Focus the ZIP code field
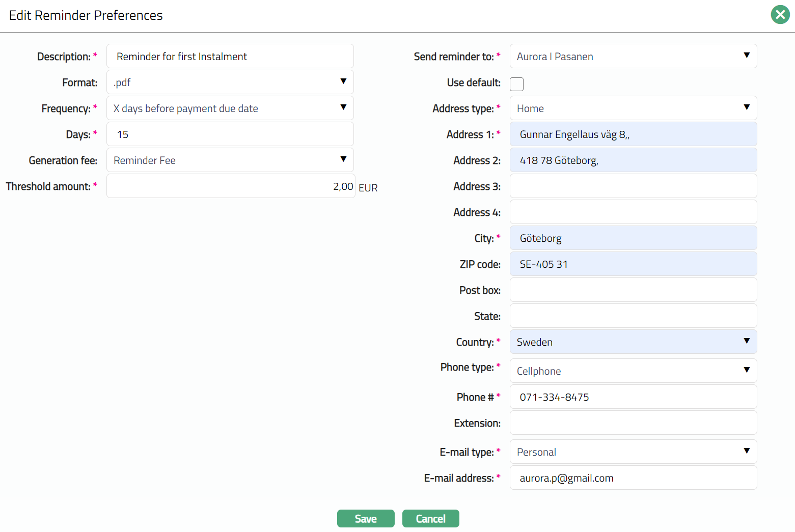The height and width of the screenshot is (532, 795). (x=633, y=264)
